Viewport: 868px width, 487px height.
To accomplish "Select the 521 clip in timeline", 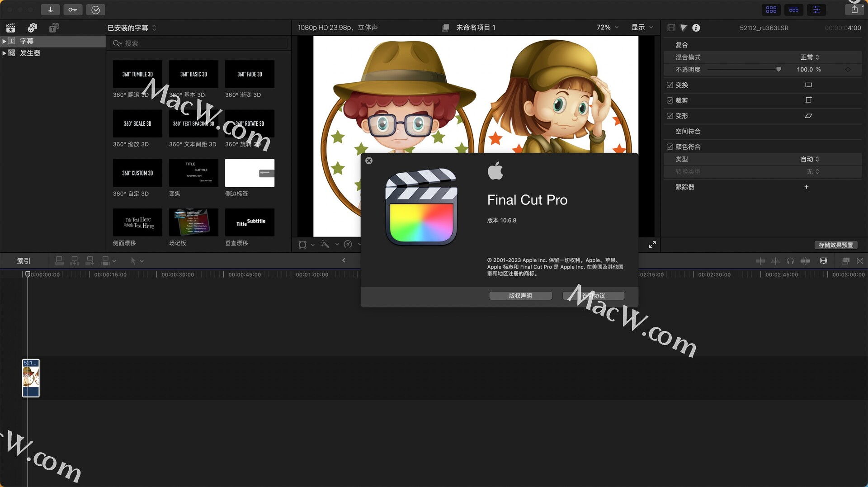I will (x=31, y=378).
